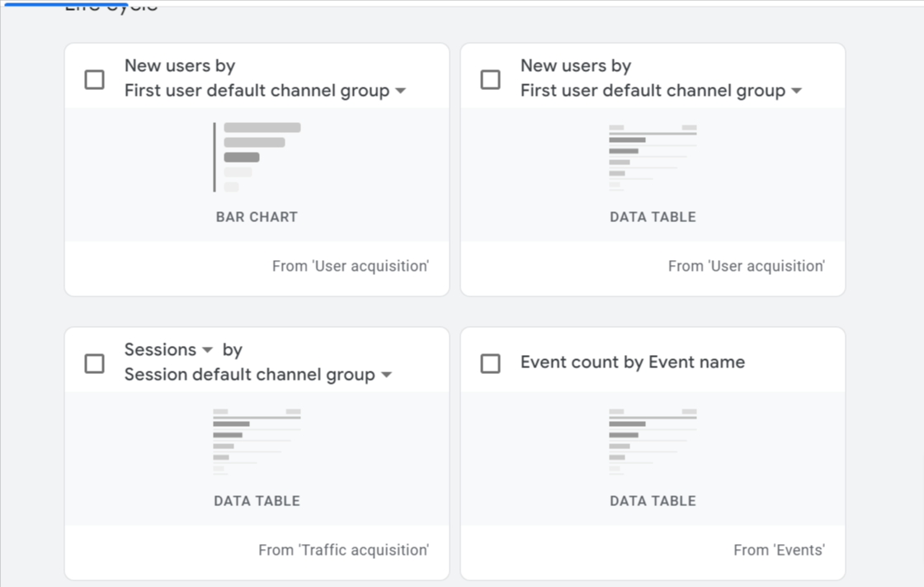The width and height of the screenshot is (924, 587).
Task: Expand First user default channel group dropdown on bar chart card
Action: [399, 91]
